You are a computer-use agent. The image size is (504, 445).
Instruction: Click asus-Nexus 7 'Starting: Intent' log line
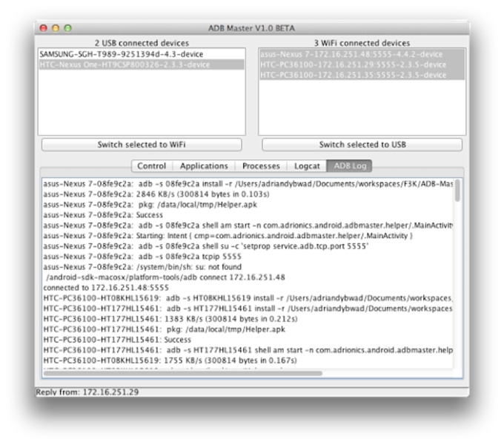(x=228, y=236)
